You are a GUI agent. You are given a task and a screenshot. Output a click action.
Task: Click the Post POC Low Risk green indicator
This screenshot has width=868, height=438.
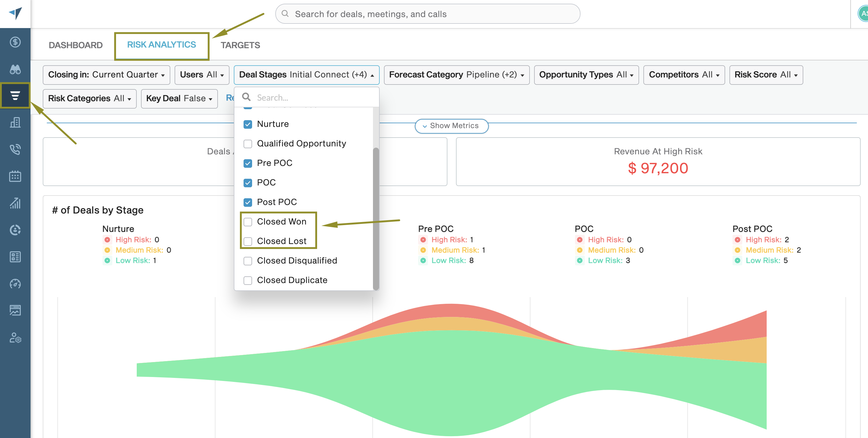(x=738, y=260)
